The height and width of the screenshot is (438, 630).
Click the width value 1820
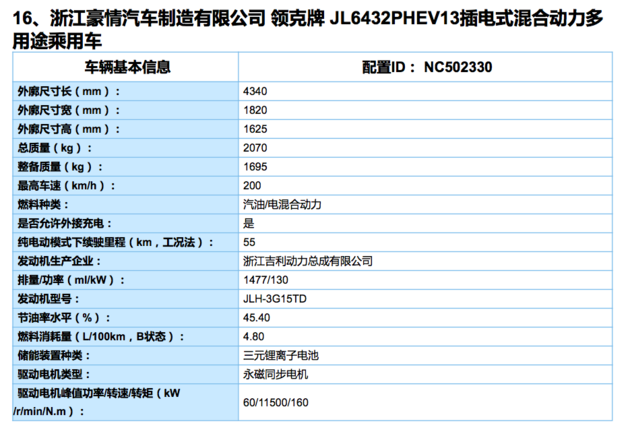tap(255, 111)
